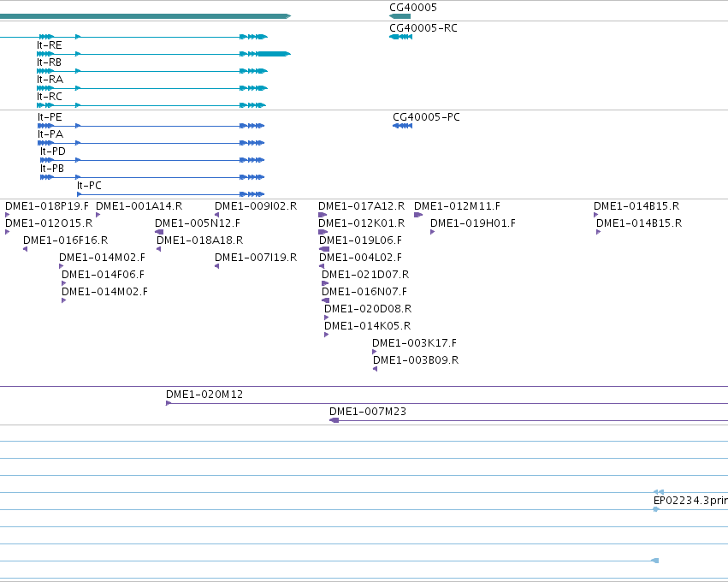Click the CG40005-RC transcript arrow glyph
Screen dimensions: 728x582
[x=400, y=37]
